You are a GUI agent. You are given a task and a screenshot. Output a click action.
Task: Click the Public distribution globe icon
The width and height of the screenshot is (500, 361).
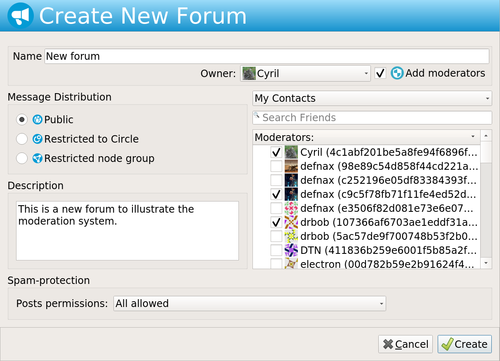pyautogui.click(x=37, y=119)
